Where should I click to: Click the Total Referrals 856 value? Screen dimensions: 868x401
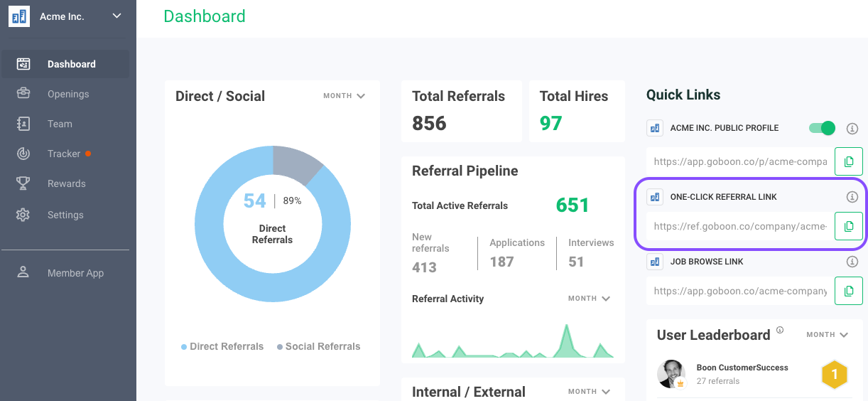click(429, 123)
